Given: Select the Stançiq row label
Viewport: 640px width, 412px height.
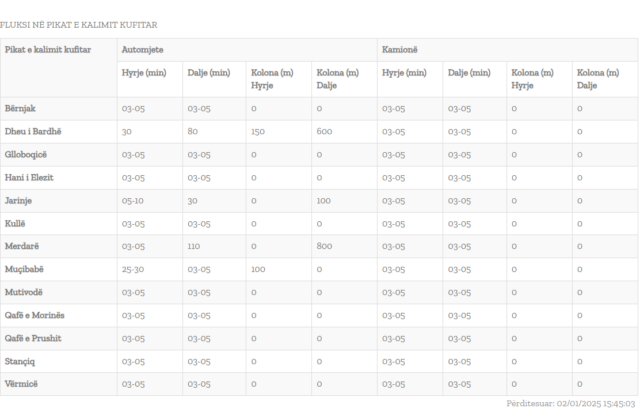Looking at the screenshot, I should click(22, 361).
